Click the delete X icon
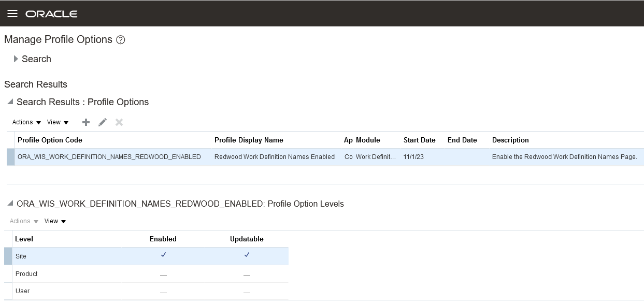The image size is (644, 303). 119,122
